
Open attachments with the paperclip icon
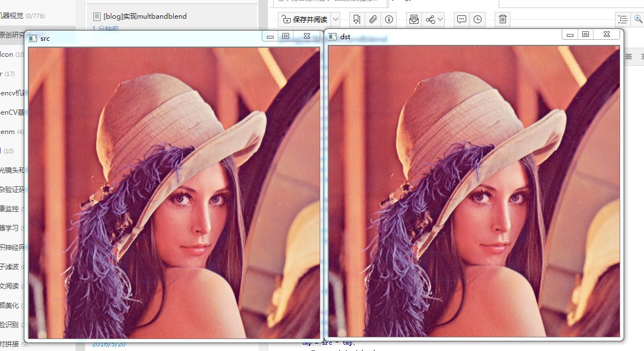[x=373, y=19]
